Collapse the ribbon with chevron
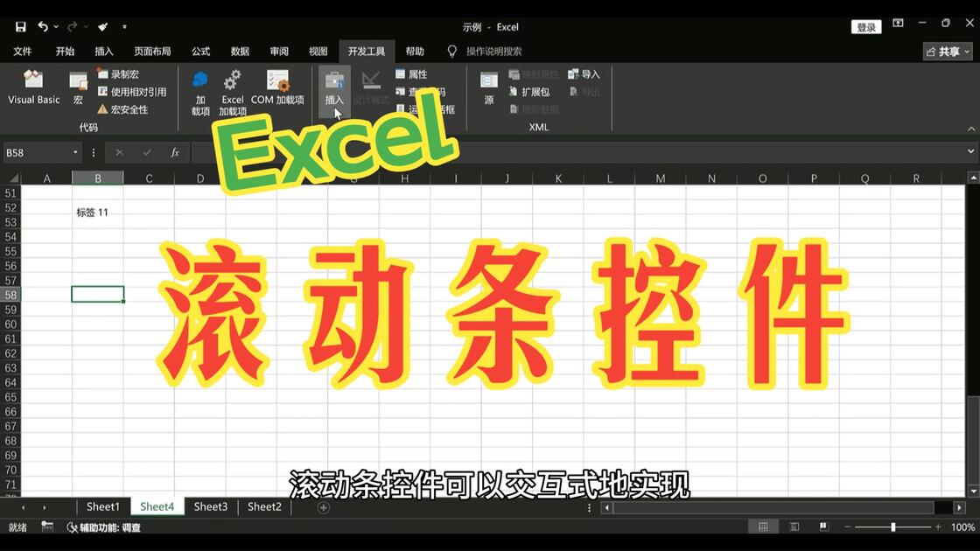 (x=970, y=129)
